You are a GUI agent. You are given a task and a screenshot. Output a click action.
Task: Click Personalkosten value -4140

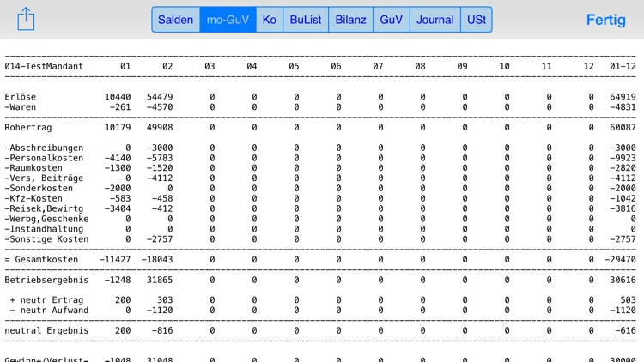tap(118, 158)
